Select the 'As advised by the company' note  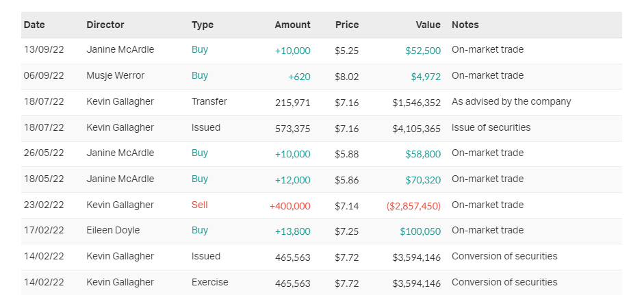tap(511, 101)
